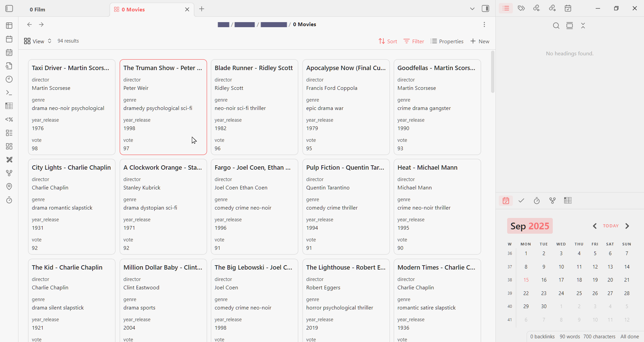Click the map pin icon in left ribbon

coord(9,187)
